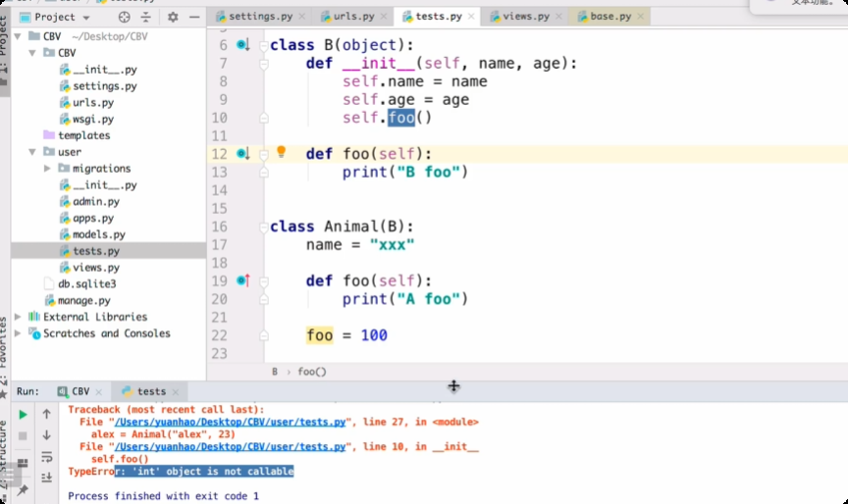Expand Scratches and Consoles node
This screenshot has width=848, height=504.
(18, 333)
